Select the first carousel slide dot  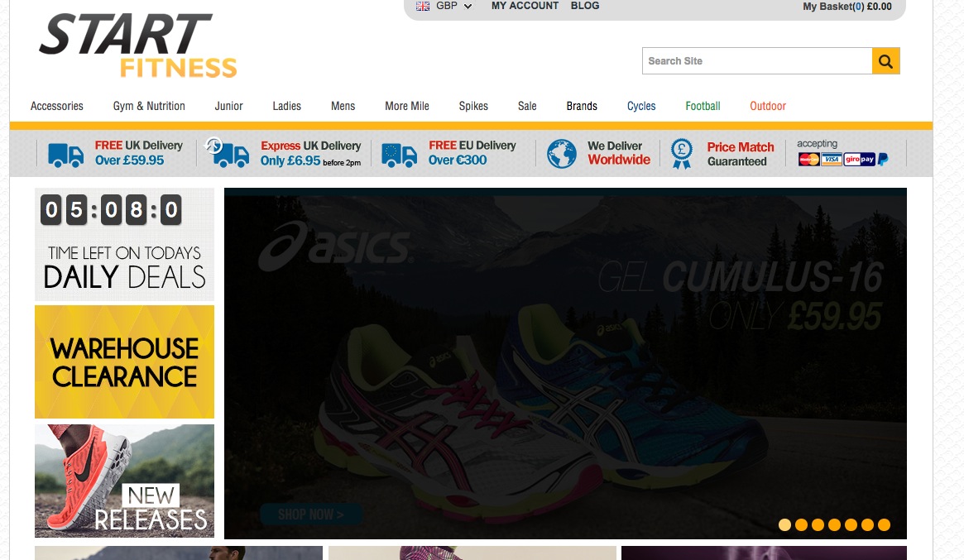point(784,524)
